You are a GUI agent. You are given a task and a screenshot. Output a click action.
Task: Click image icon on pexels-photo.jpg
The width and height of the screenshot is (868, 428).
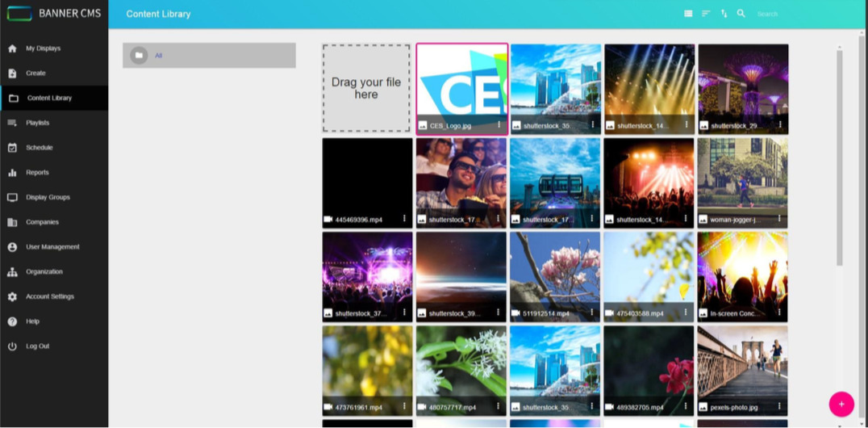703,407
